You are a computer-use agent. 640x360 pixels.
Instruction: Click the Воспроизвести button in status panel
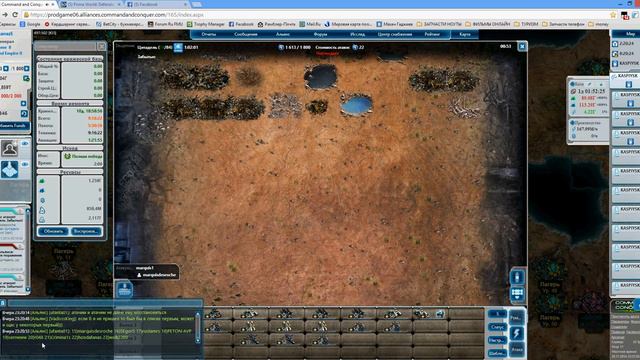(x=86, y=231)
